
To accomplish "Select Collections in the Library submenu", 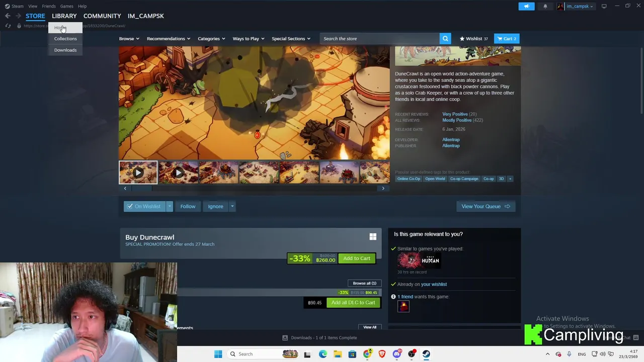I will 65,39.
